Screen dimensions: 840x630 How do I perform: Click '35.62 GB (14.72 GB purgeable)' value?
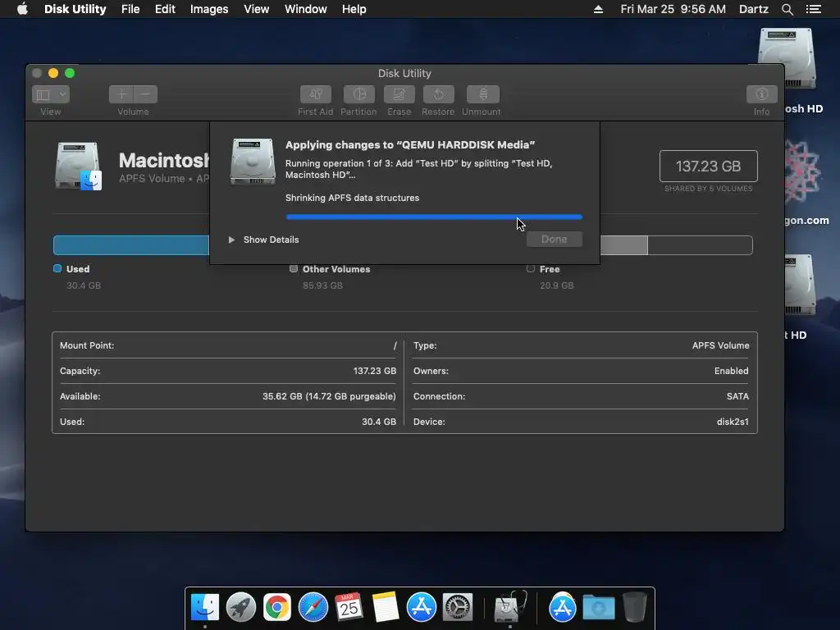(329, 396)
